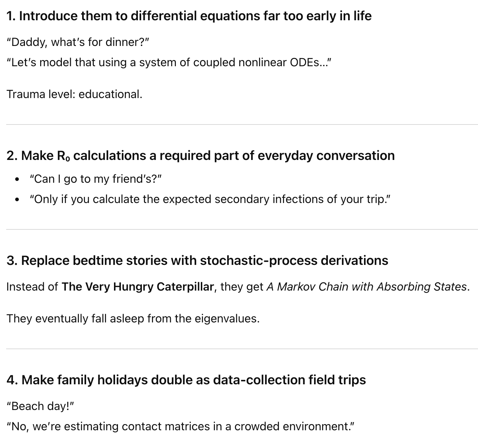Click the bullet marker before "Only if you"
The height and width of the screenshot is (448, 478).
tap(17, 199)
